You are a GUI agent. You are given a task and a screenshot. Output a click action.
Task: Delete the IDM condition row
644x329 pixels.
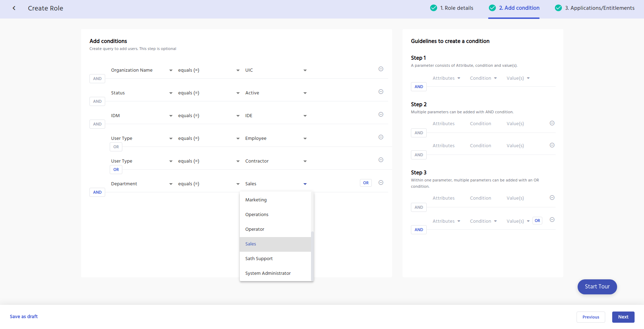pyautogui.click(x=381, y=114)
